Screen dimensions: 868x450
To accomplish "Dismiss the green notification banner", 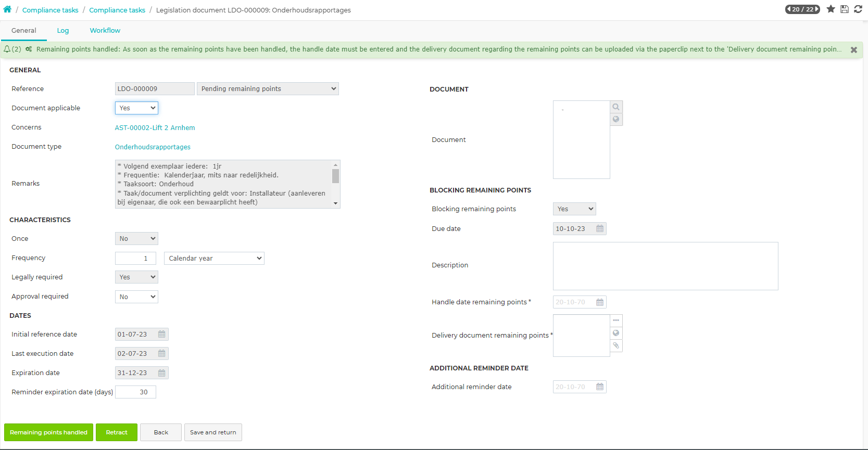I will [854, 50].
